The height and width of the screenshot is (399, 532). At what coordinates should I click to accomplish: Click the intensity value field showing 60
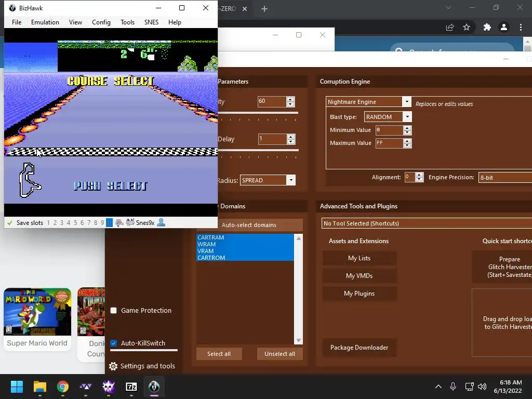point(272,101)
